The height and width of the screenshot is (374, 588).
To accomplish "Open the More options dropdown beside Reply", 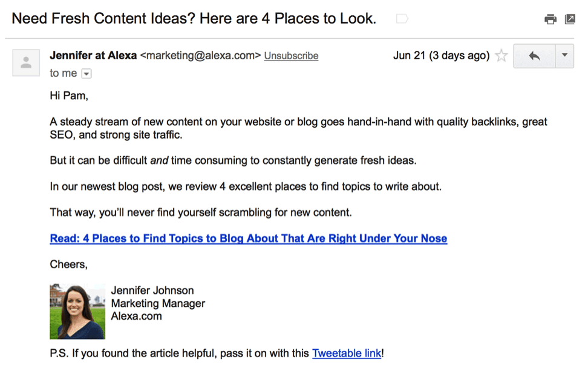I will coord(564,56).
